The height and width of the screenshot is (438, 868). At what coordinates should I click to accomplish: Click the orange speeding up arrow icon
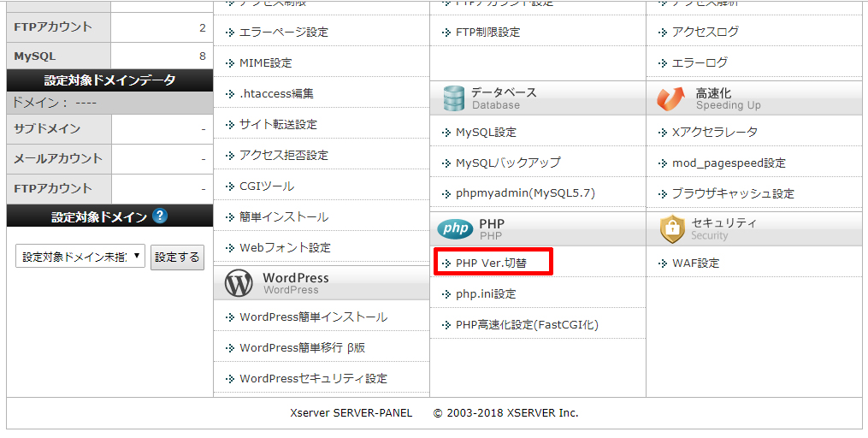[671, 99]
